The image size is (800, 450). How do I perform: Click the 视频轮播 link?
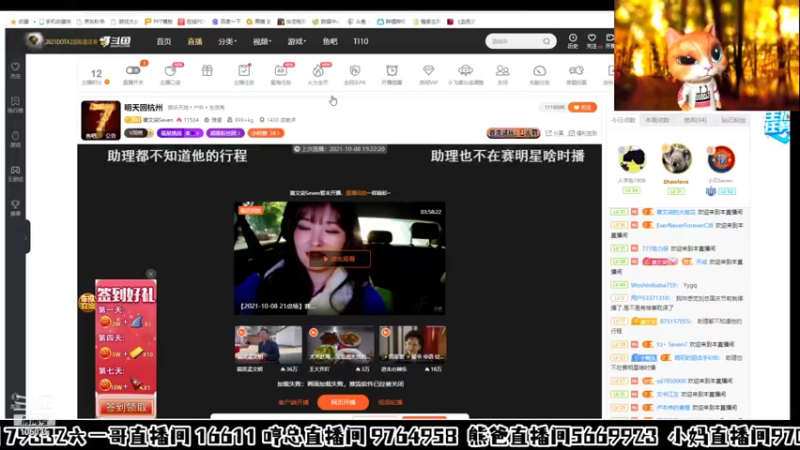point(390,402)
